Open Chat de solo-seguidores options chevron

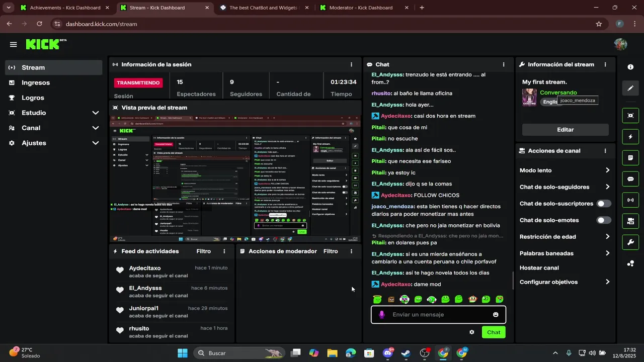point(607,187)
